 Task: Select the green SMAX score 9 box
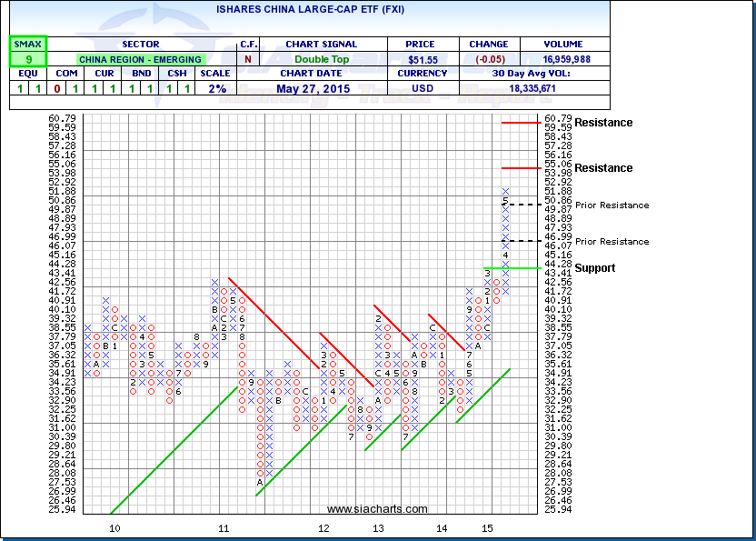(x=28, y=59)
